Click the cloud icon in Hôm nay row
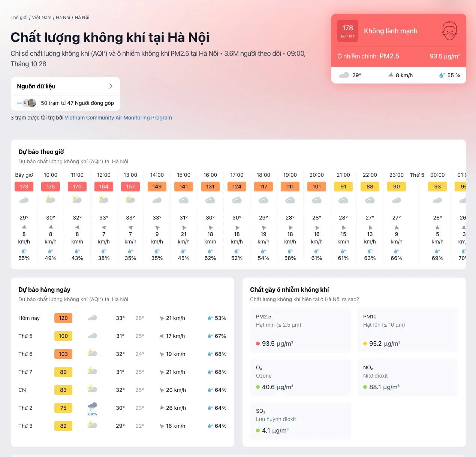The image size is (476, 457). tap(93, 318)
